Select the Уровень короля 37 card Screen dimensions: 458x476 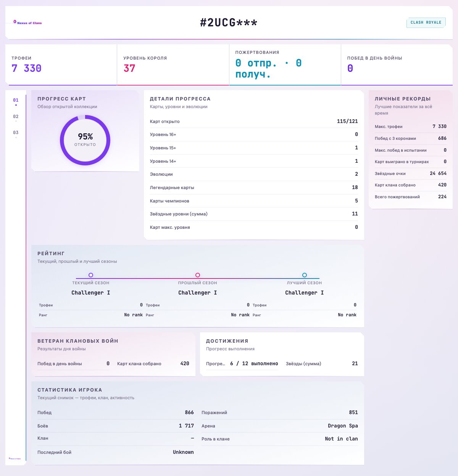click(x=173, y=65)
